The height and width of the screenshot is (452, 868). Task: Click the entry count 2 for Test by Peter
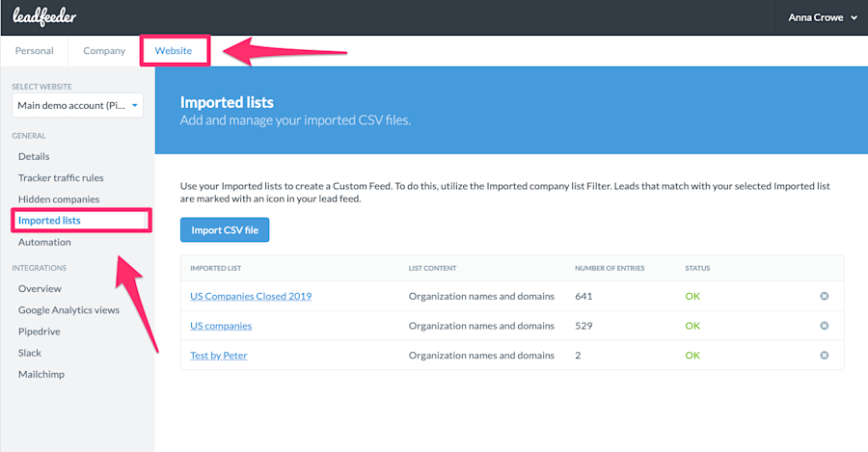click(x=578, y=356)
